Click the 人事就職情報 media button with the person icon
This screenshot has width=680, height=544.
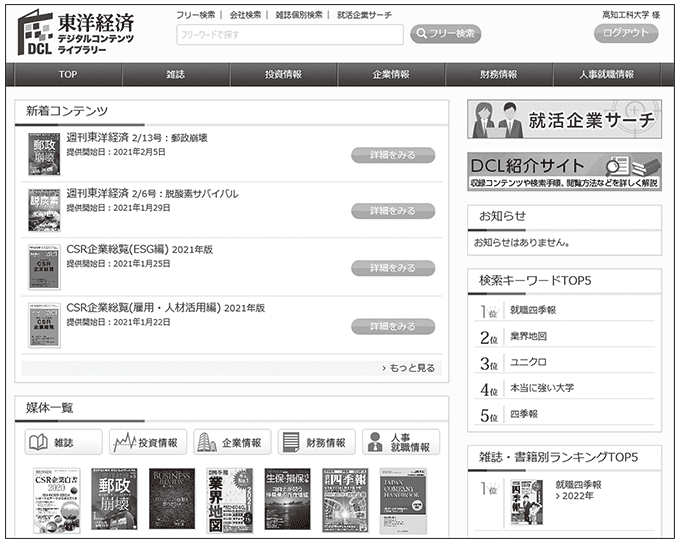pyautogui.click(x=401, y=442)
